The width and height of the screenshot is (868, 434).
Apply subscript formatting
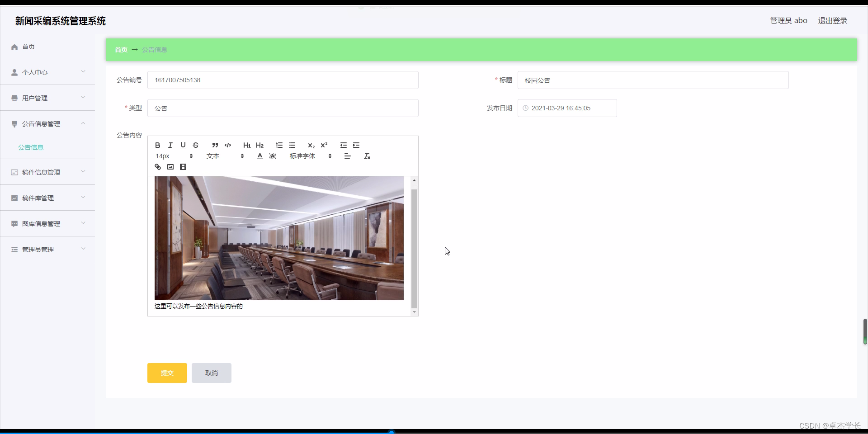[x=311, y=146]
